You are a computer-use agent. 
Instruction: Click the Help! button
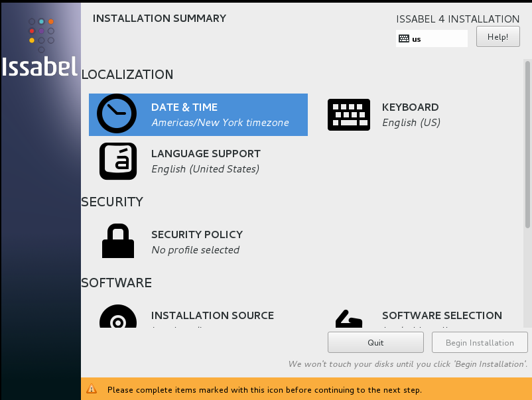coord(498,36)
